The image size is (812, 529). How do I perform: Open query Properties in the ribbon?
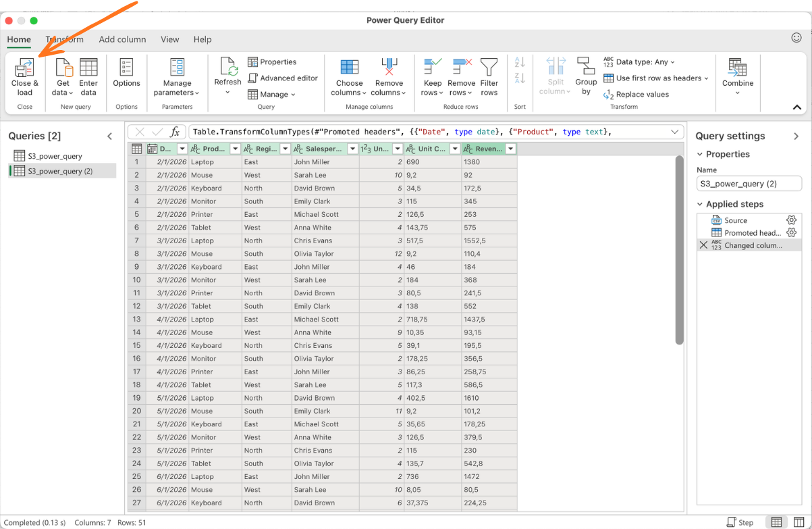[x=272, y=61]
